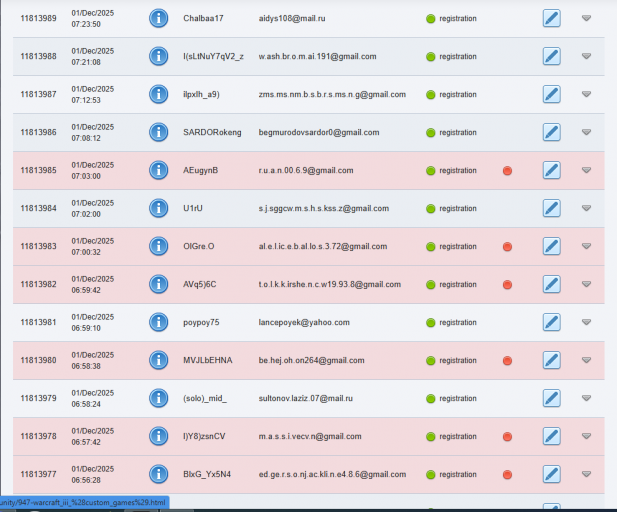Click email sultonov.laziz.07@mail.ru
This screenshot has width=617, height=512.
[305, 398]
